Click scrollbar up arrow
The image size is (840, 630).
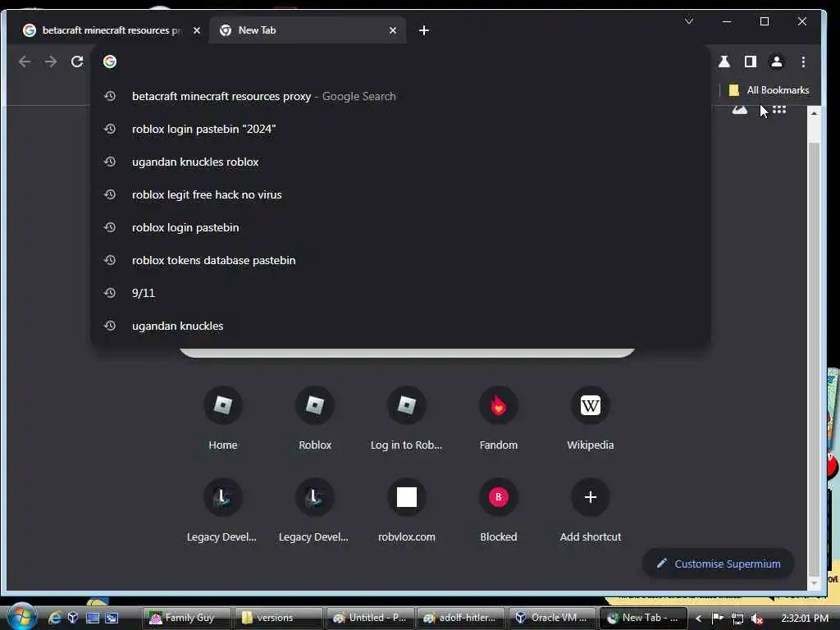tap(814, 113)
